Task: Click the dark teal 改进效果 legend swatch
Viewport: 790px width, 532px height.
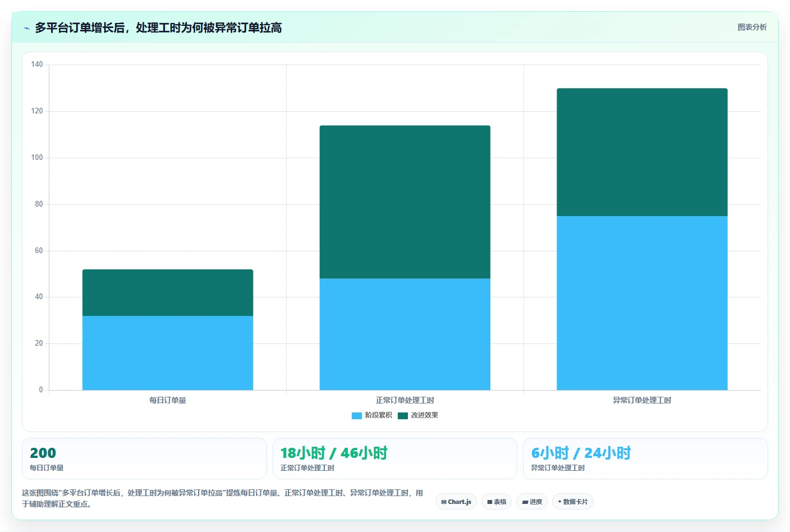Action: [403, 416]
